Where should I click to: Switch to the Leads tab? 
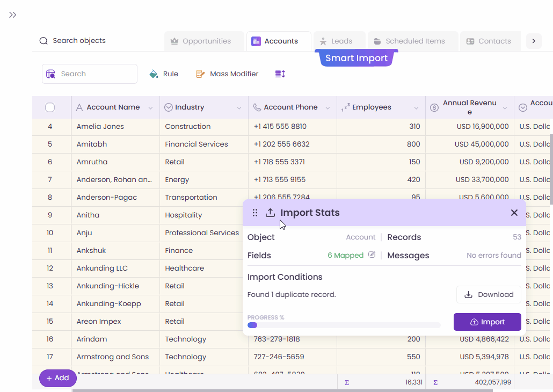pos(339,40)
